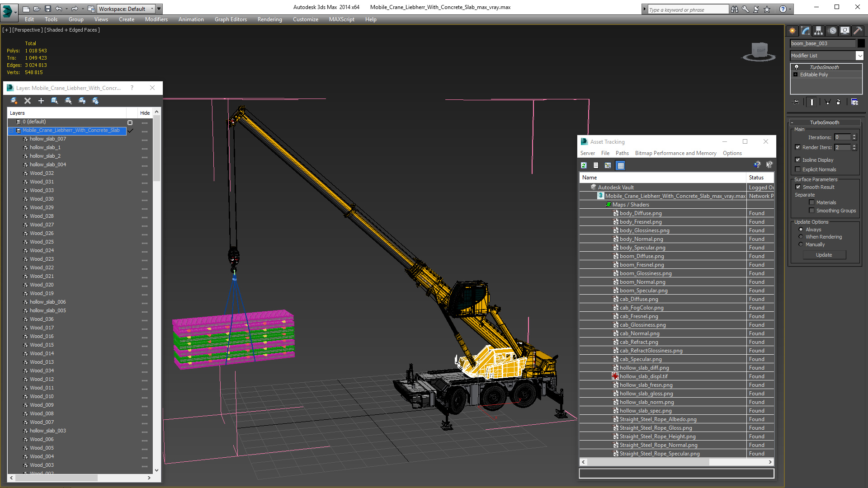Toggle Show End Result in modifier stack

pyautogui.click(x=812, y=102)
